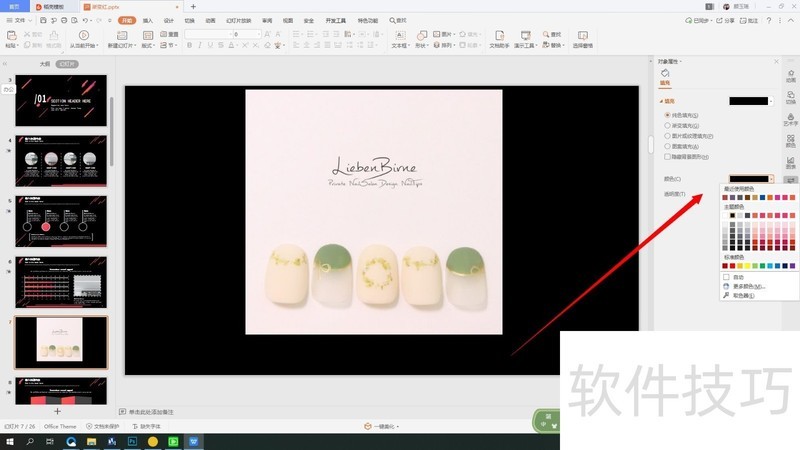Click the New Slide icon

(x=122, y=35)
